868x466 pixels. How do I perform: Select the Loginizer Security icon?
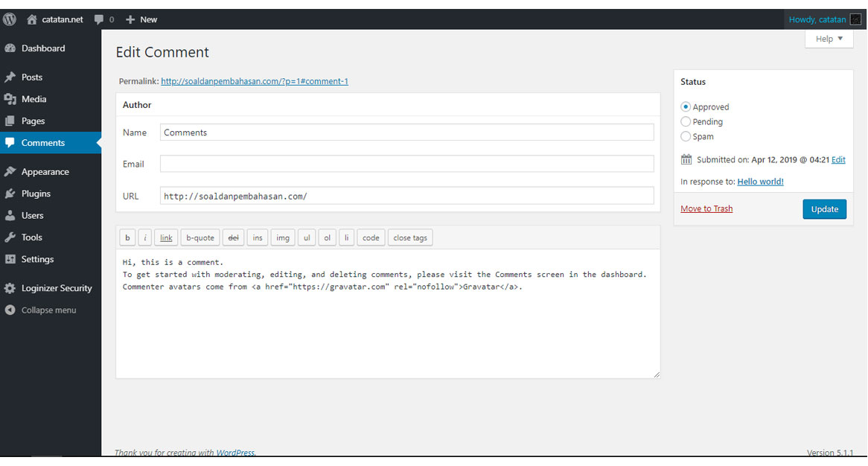[x=12, y=288]
